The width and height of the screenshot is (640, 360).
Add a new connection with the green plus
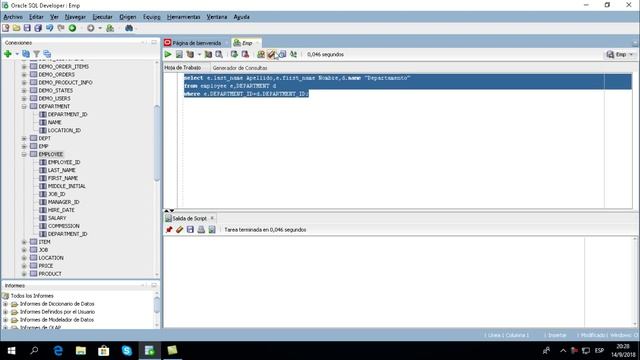[x=7, y=54]
